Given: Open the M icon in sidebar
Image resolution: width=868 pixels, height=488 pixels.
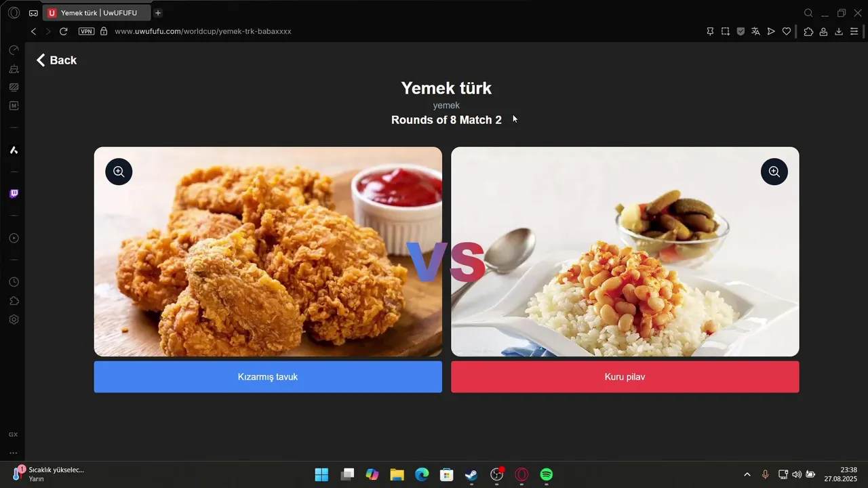Looking at the screenshot, I should click(x=14, y=106).
